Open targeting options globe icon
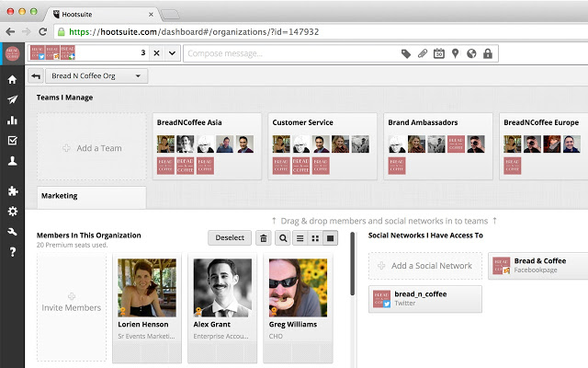This screenshot has height=368, width=588. 471,53
